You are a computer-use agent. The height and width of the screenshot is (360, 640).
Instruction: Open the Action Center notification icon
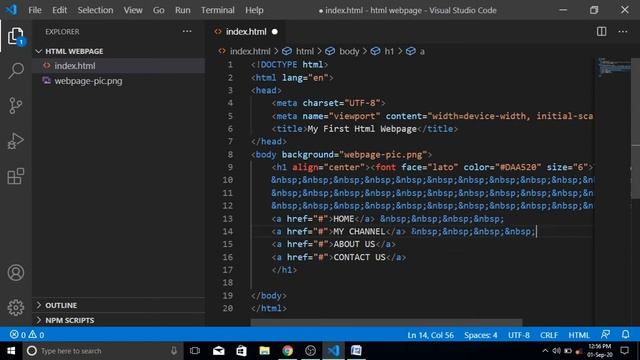coord(624,351)
